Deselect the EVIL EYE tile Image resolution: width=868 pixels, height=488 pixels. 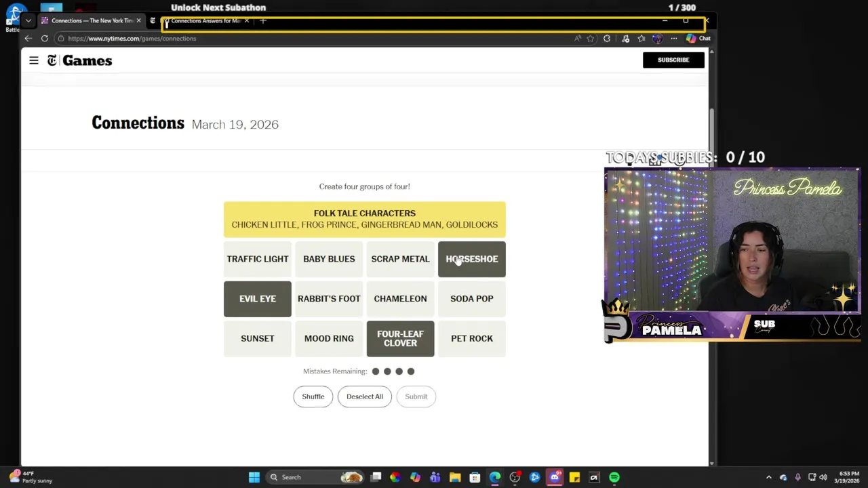258,299
